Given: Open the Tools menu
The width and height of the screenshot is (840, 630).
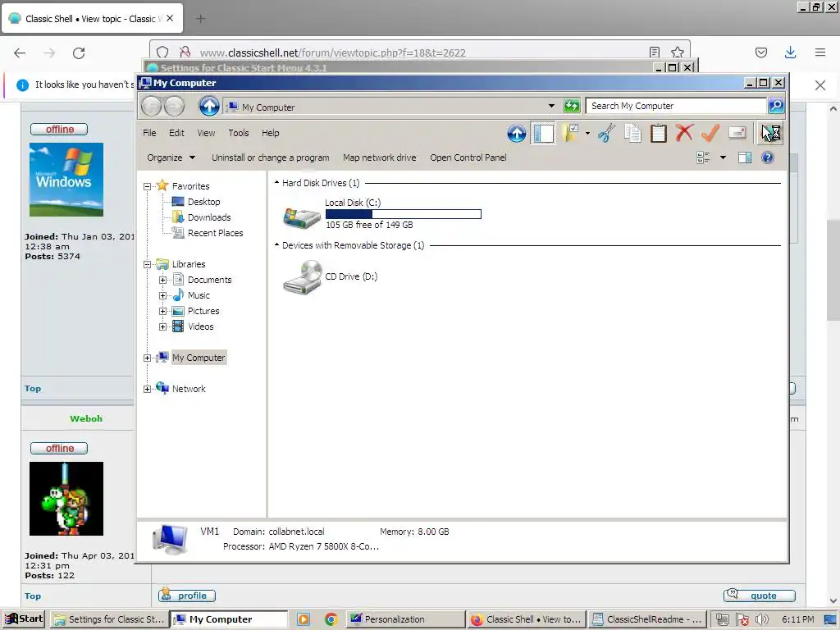Looking at the screenshot, I should coord(239,133).
